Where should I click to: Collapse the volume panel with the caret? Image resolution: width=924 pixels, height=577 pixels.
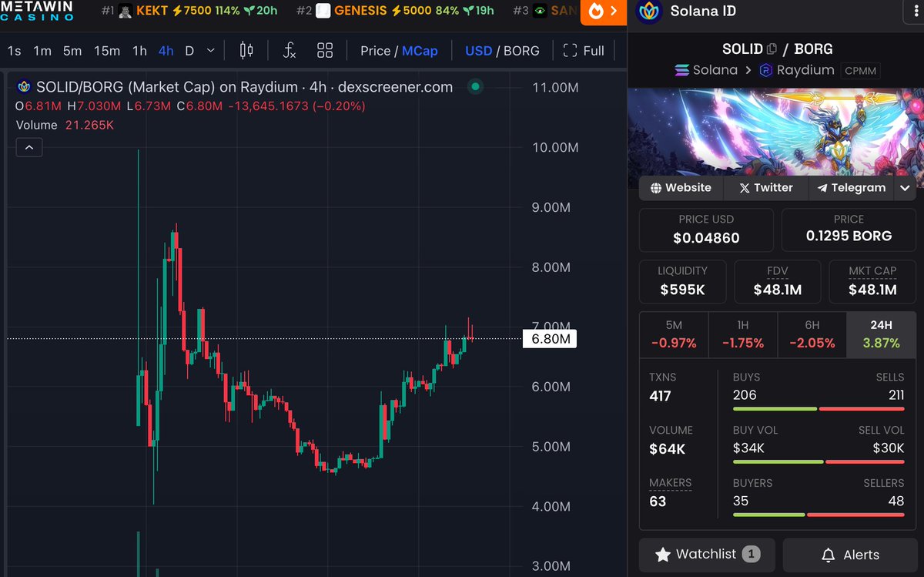click(28, 147)
